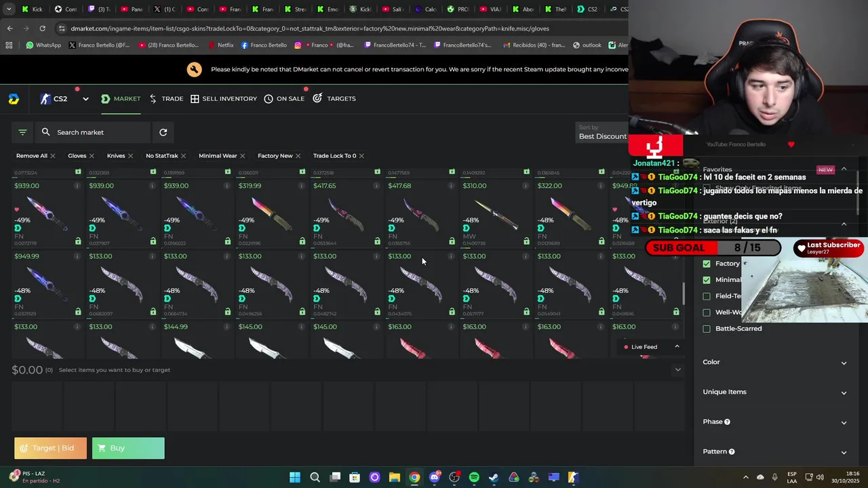Open Discord from the taskbar
Viewport: 868px width, 488px height.
[435, 477]
